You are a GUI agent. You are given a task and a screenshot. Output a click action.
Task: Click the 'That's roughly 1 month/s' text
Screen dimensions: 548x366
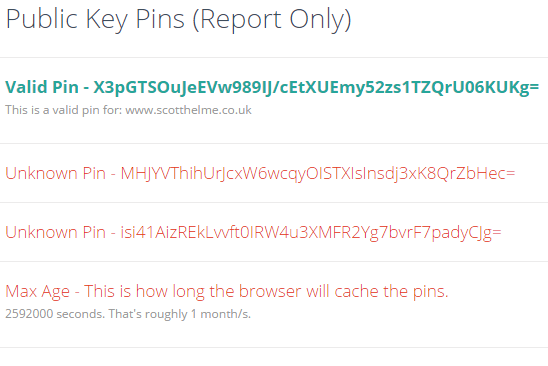(x=180, y=314)
